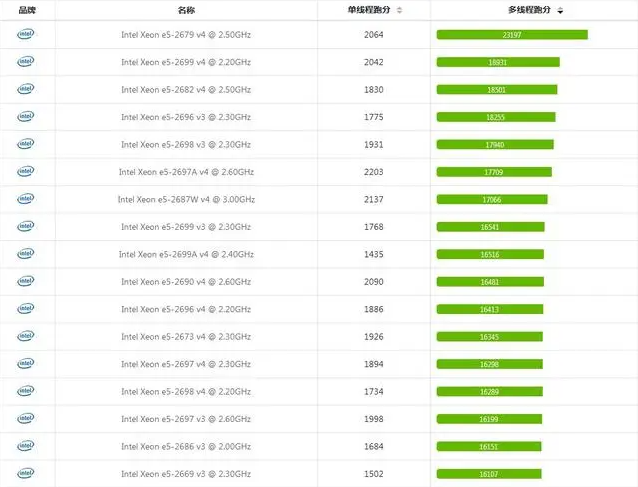This screenshot has height=487, width=638.
Task: Open Intel Xeon e5-2699 v4 @ 2.20GHz entry
Action: click(x=186, y=62)
